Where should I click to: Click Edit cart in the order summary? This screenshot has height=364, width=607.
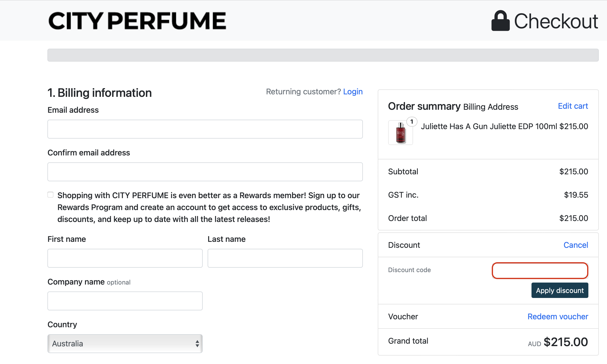coord(573,106)
